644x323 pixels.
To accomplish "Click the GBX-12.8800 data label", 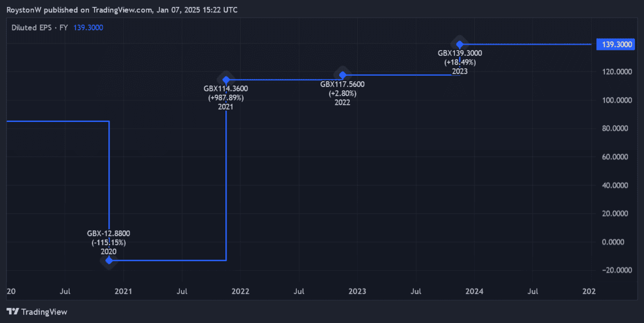I will click(108, 234).
